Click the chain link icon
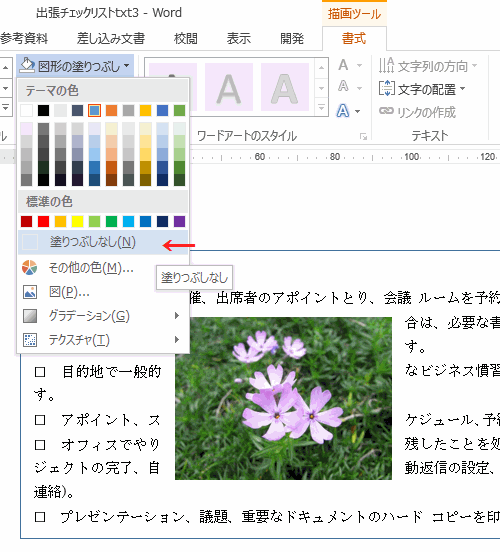The image size is (500, 552). [386, 111]
